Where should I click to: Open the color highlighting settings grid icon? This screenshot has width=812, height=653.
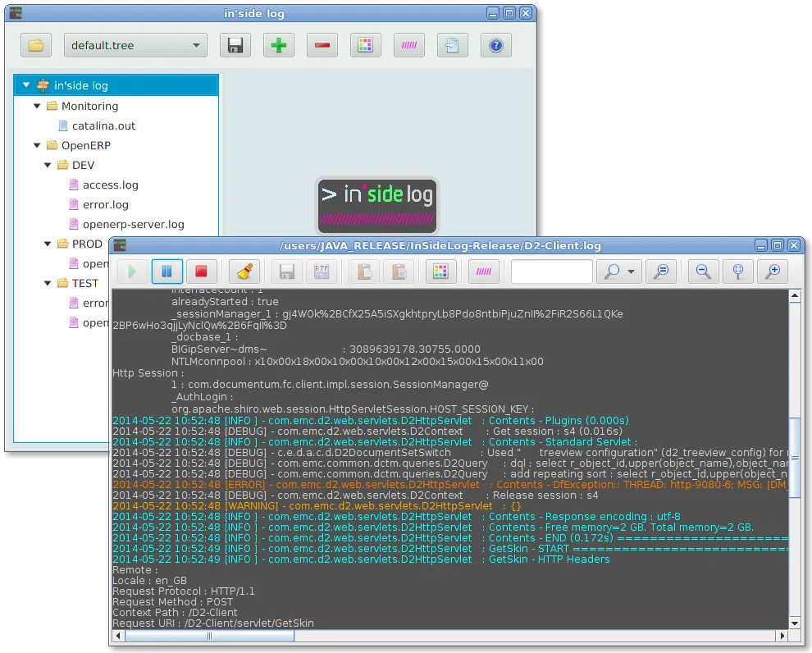[x=365, y=45]
